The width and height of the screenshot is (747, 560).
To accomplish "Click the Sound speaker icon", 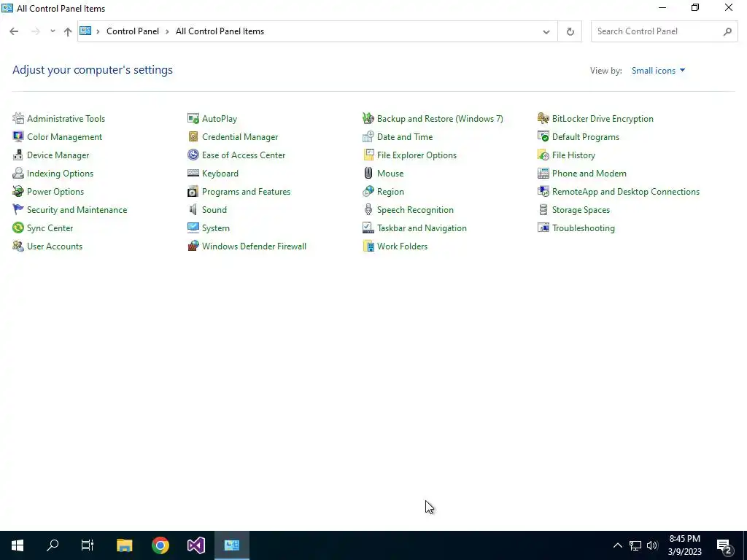I will tap(193, 209).
